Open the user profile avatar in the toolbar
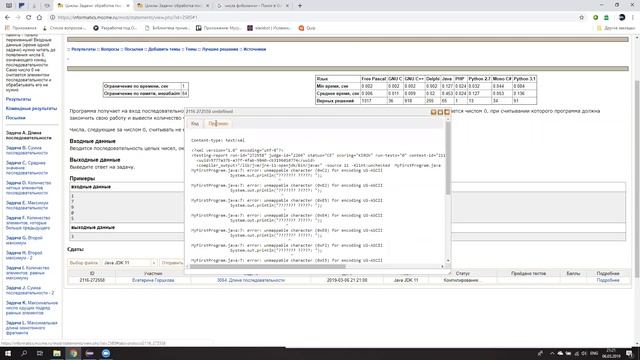 coord(622,18)
